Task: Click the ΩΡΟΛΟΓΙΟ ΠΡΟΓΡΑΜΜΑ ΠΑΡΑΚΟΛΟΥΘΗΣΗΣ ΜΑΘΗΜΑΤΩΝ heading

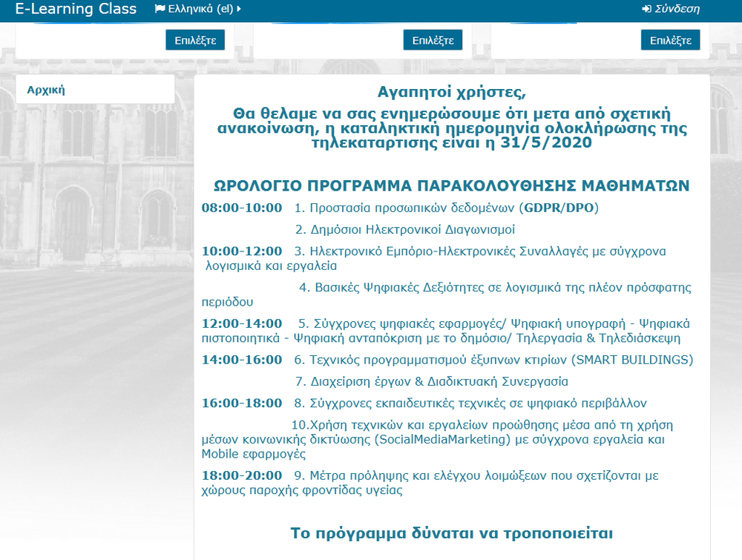Action: [x=451, y=185]
